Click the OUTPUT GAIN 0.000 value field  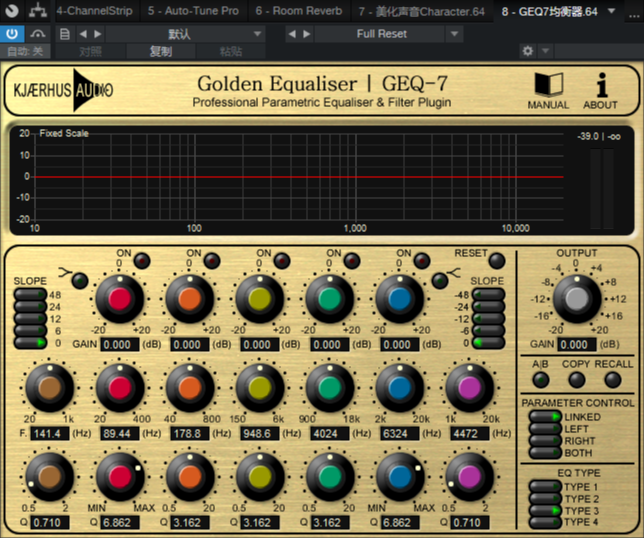577,345
